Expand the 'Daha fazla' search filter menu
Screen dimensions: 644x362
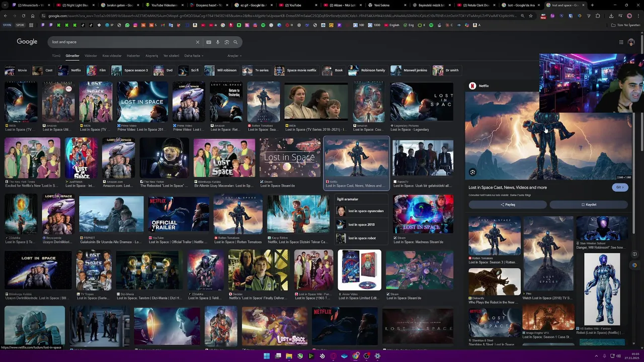coord(194,56)
